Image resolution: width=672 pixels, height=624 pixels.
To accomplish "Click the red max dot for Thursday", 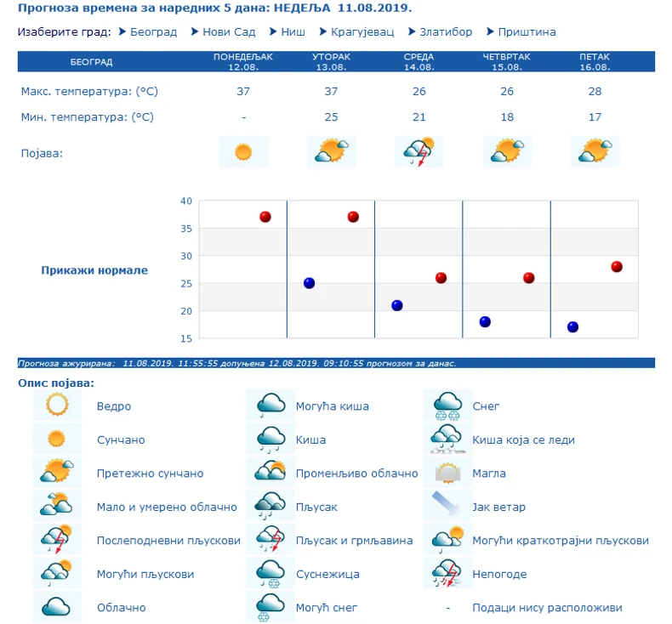I will pos(529,278).
